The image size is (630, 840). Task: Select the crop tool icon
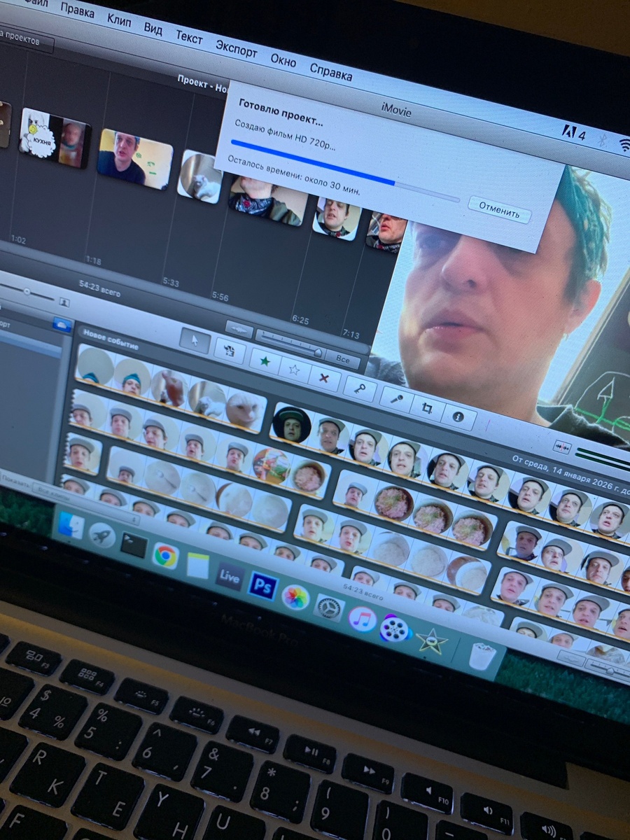point(426,407)
